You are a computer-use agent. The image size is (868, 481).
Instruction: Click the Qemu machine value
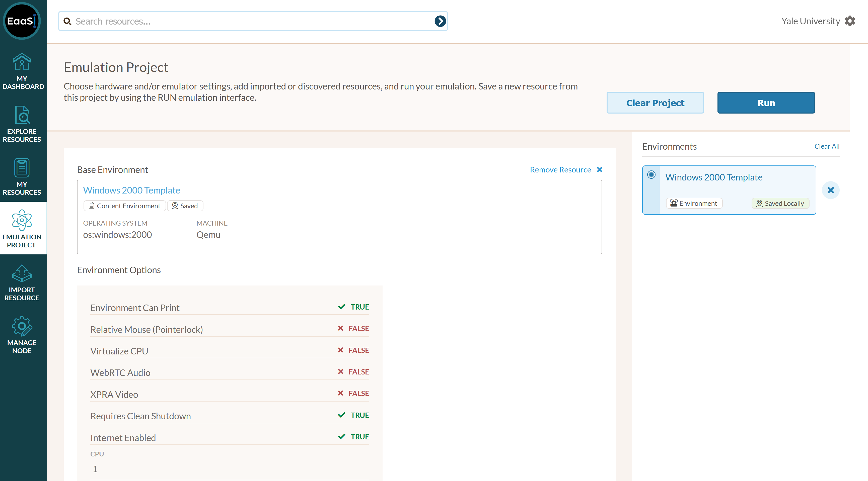208,234
